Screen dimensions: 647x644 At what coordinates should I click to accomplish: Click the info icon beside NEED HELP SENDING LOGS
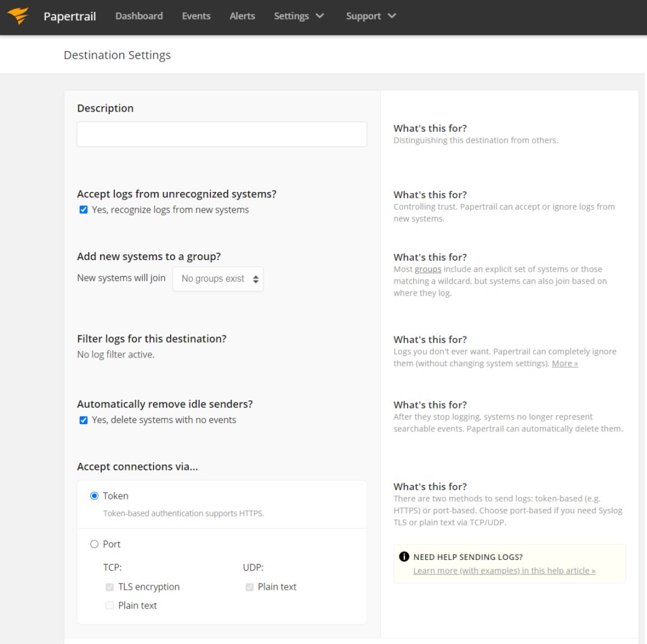403,557
